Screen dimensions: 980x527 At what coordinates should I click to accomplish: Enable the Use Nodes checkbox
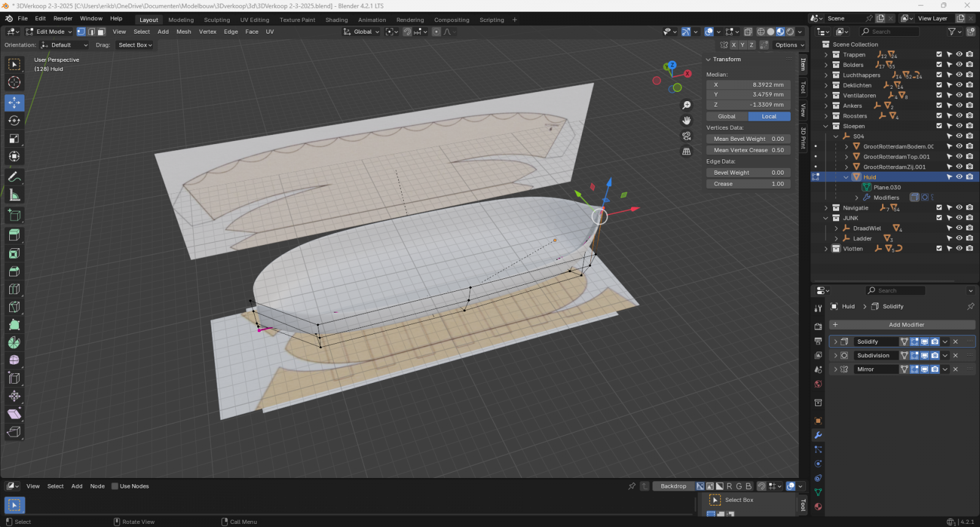pos(115,486)
